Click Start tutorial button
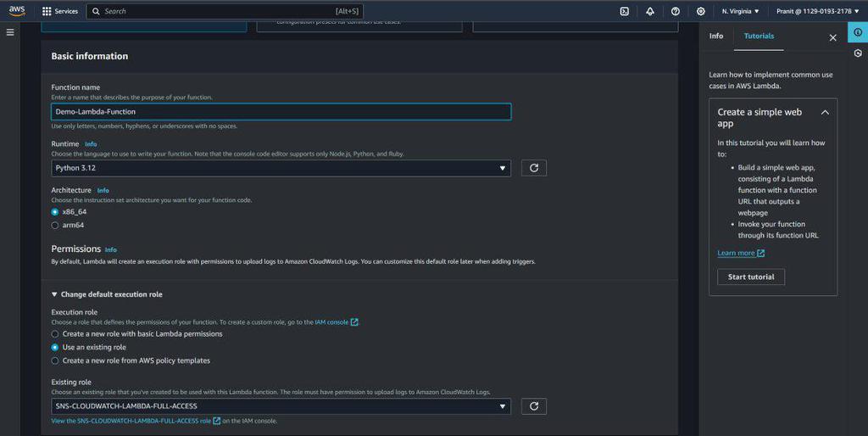Viewport: 868px width, 436px height. click(x=751, y=277)
